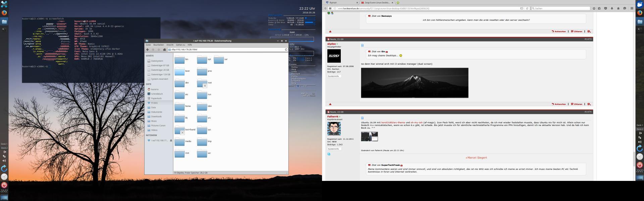Open the Ansicht menu
Screen dimensions: 644x201
[170, 45]
